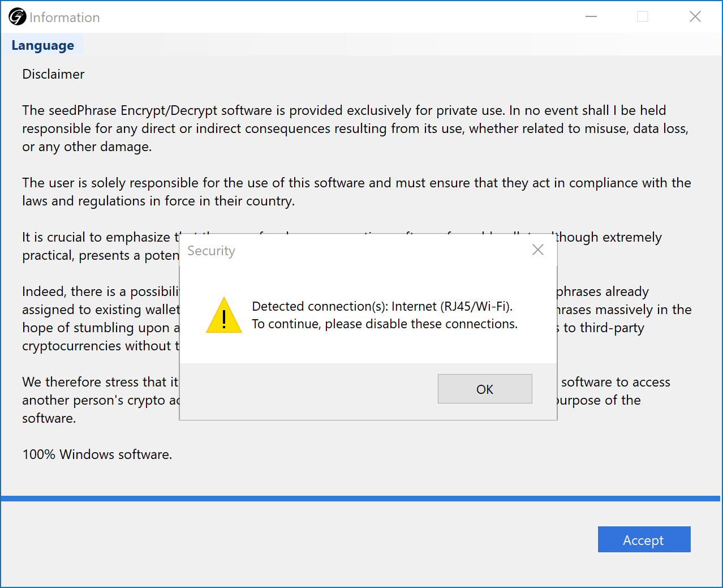Click the "100% Windows software." line

point(97,454)
